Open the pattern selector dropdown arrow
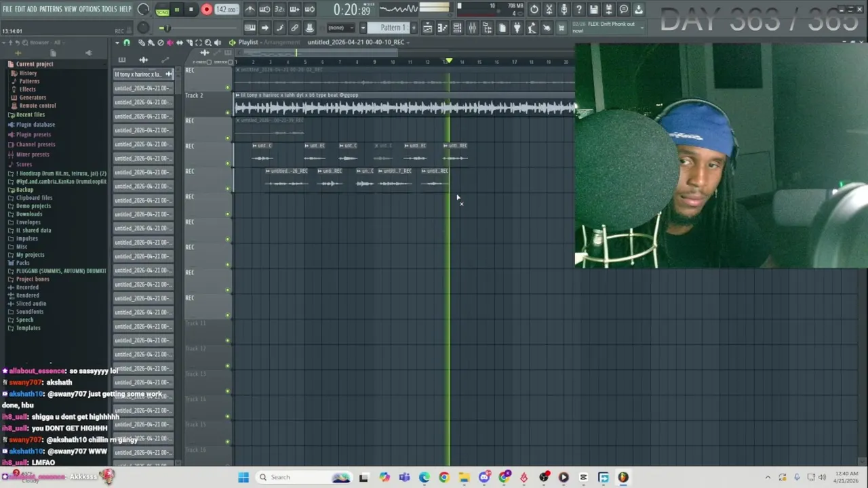 click(363, 28)
